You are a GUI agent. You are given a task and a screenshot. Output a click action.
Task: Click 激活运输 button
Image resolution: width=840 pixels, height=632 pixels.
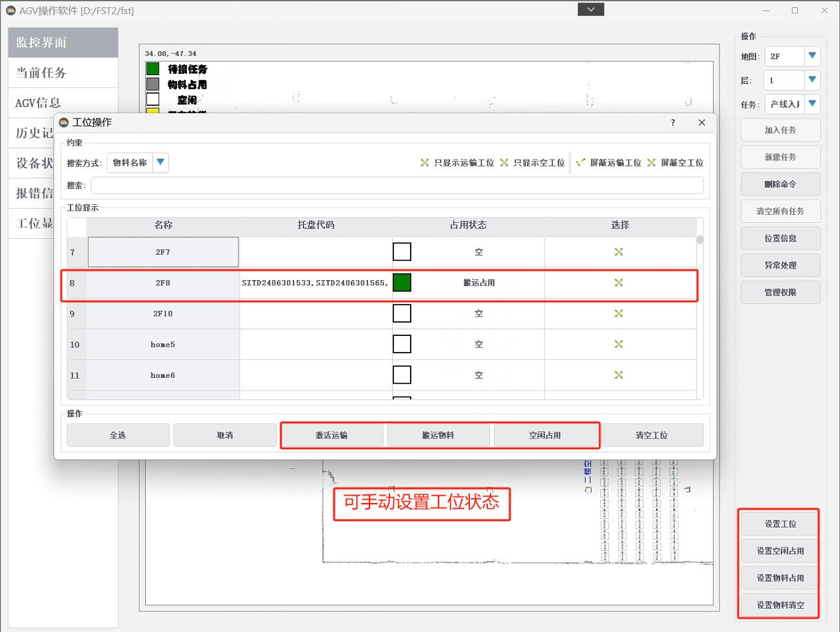coord(331,435)
